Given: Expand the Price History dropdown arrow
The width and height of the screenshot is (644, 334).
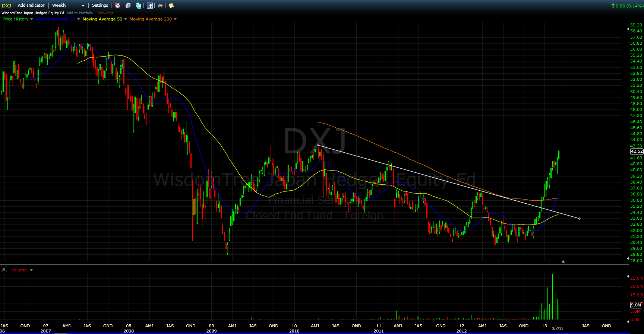Looking at the screenshot, I should click(32, 19).
